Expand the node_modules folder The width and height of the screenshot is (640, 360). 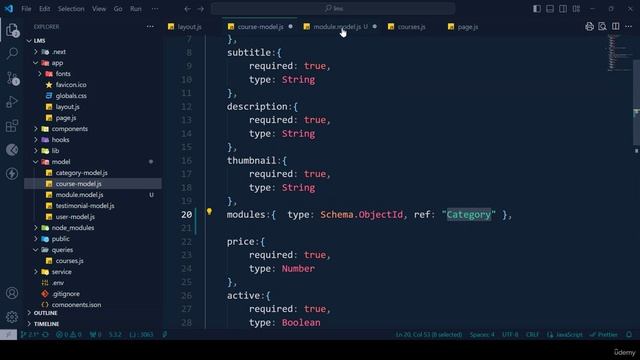[x=36, y=228]
